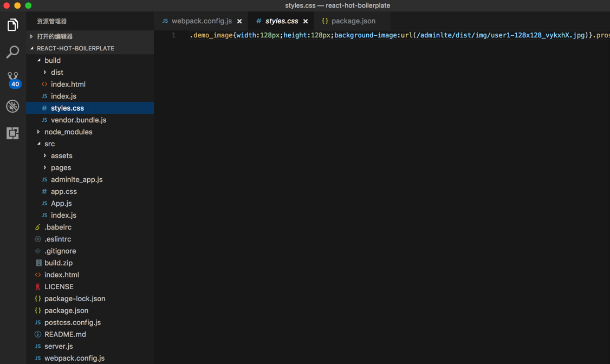This screenshot has height=364, width=610.
Task: Click the red close window button
Action: (7, 5)
